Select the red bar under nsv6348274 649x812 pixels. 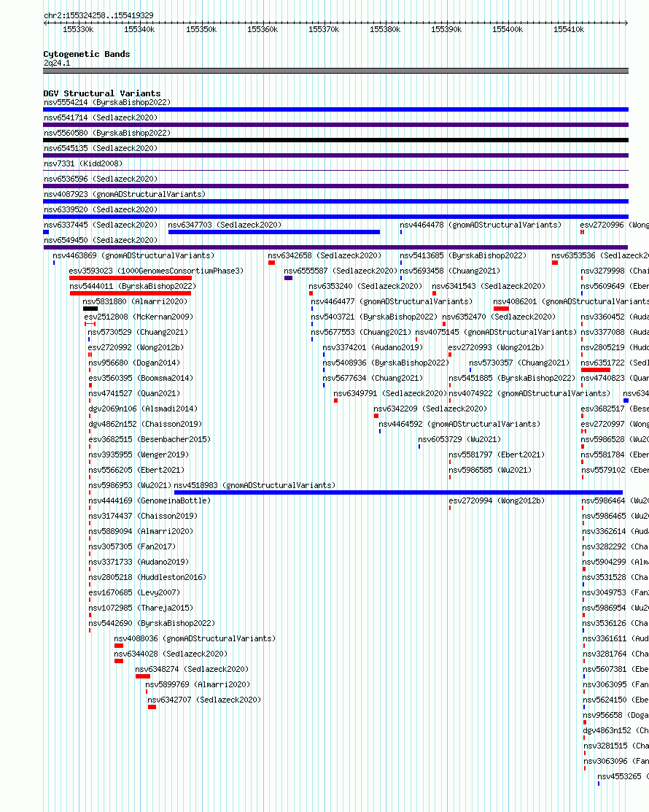point(143,676)
